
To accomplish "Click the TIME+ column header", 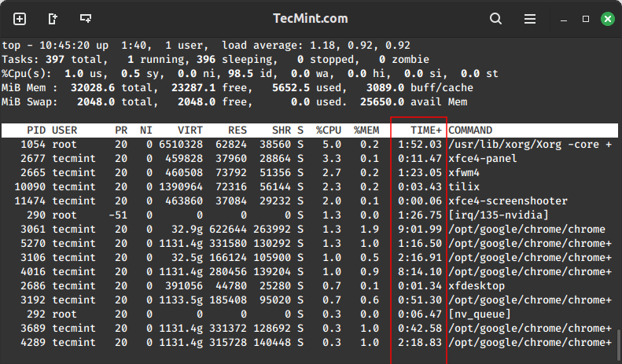I will (426, 130).
